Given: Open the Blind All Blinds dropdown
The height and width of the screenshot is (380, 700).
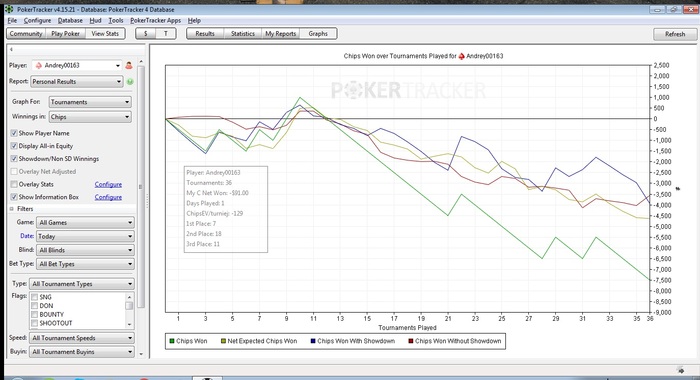Looking at the screenshot, I should tap(85, 250).
